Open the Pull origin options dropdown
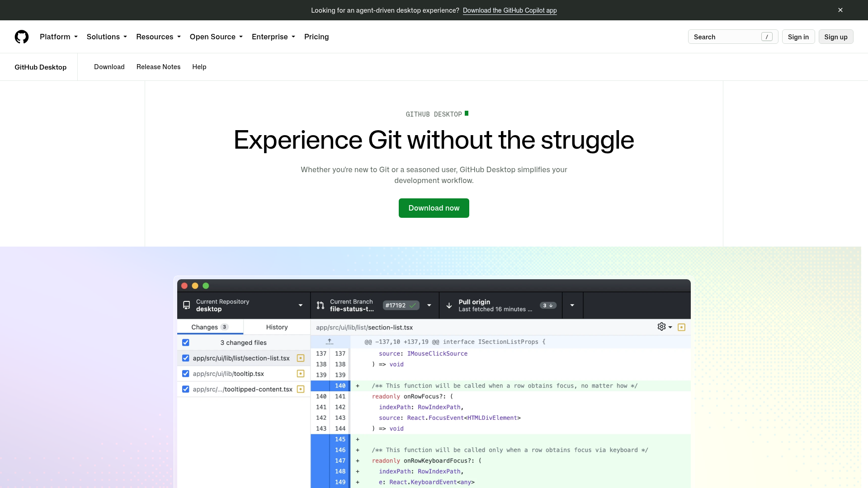Screen dimensions: 868x488 point(572,305)
